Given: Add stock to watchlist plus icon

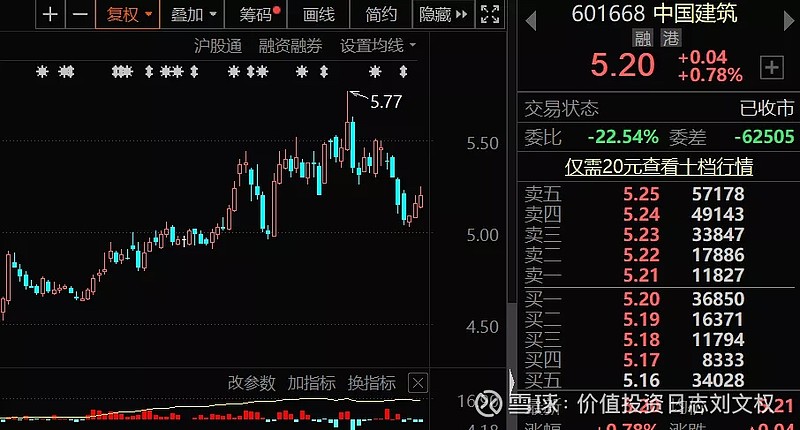Looking at the screenshot, I should [x=771, y=67].
